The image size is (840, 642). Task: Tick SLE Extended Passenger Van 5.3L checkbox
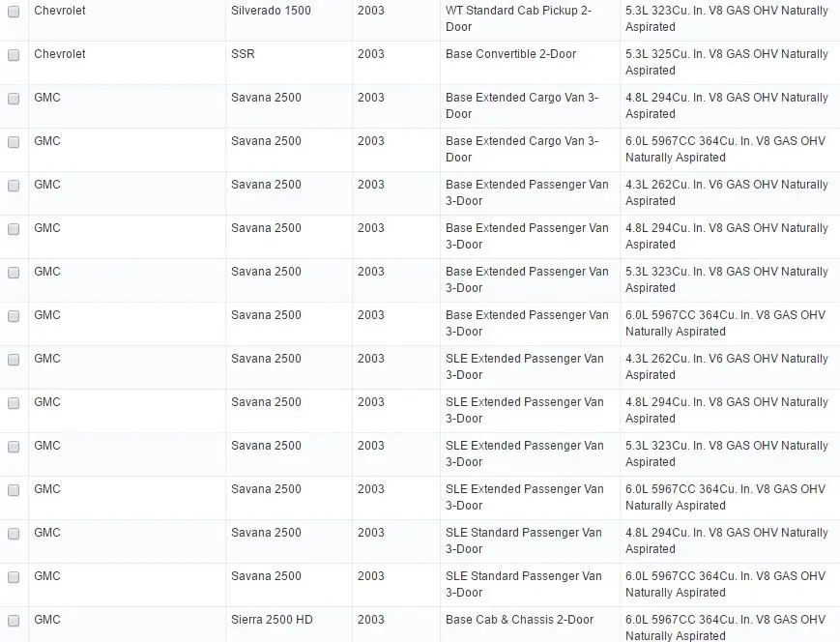(x=14, y=447)
